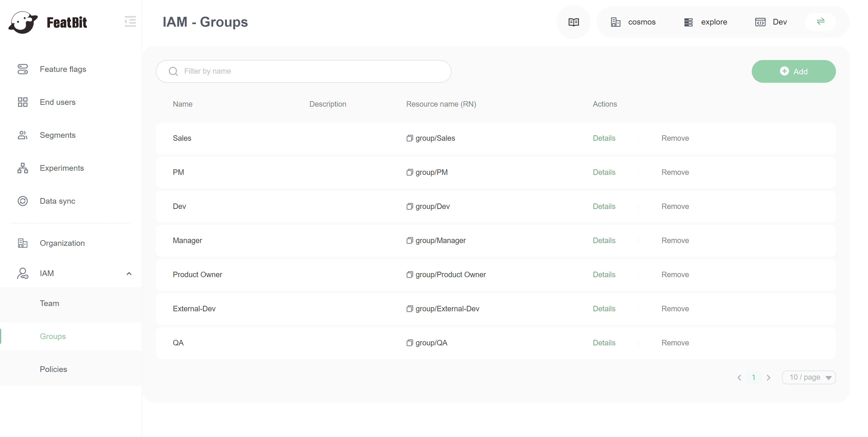Copy the group/External-Dev resource name icon
Viewport: 868px width, 437px height.
409,309
